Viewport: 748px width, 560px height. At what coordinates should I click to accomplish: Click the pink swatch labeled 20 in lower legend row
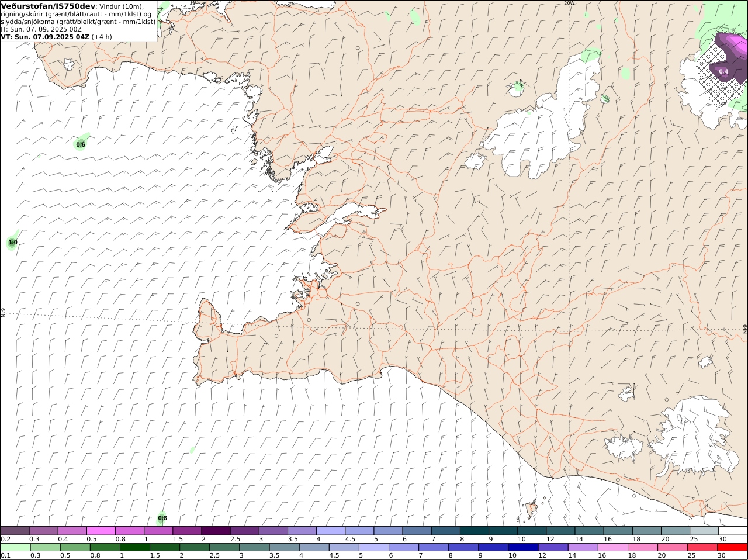(673, 548)
